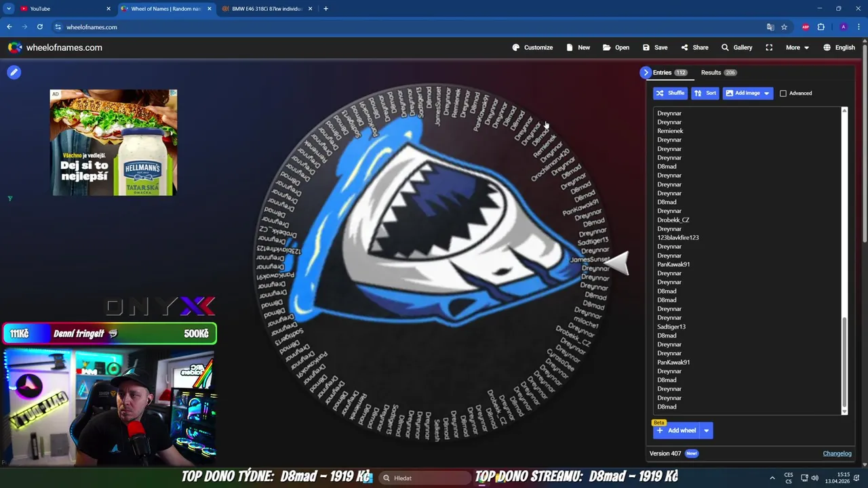Open the English language selector
This screenshot has height=488, width=868.
[839, 47]
